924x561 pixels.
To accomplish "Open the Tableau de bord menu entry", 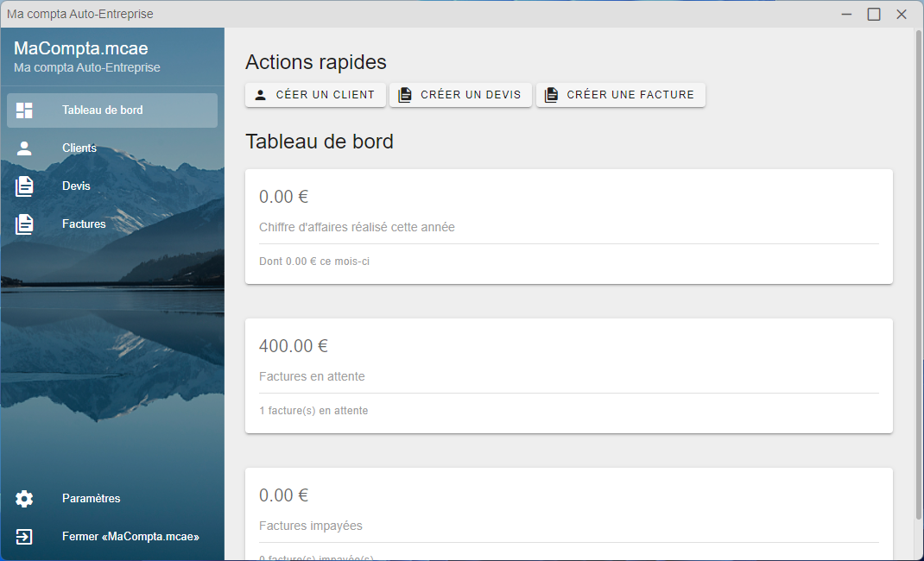I will tap(112, 110).
